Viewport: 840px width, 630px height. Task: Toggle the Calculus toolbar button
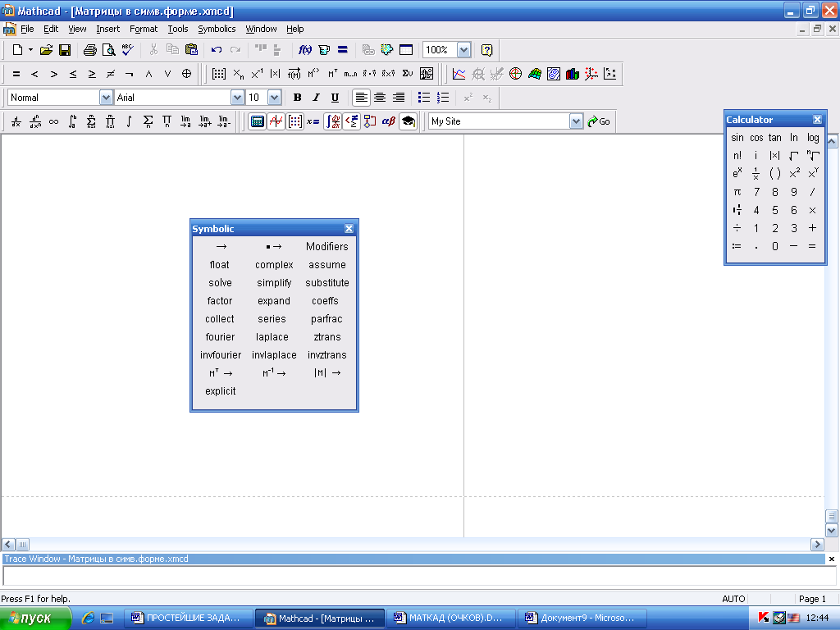333,121
